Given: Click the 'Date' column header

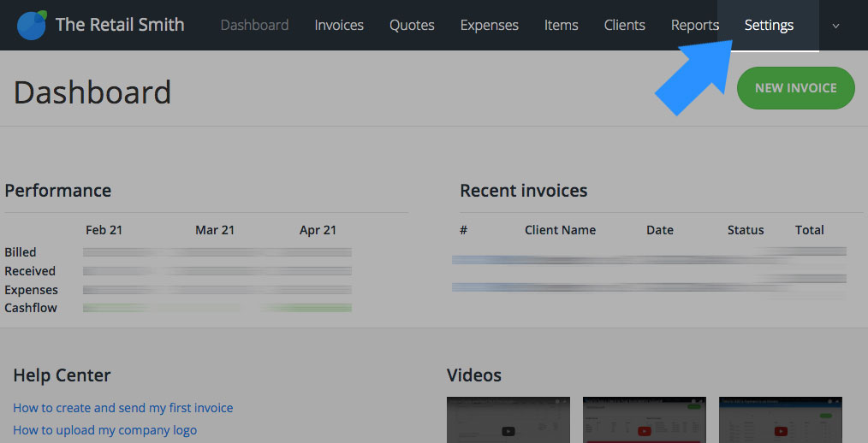Looking at the screenshot, I should tap(660, 230).
